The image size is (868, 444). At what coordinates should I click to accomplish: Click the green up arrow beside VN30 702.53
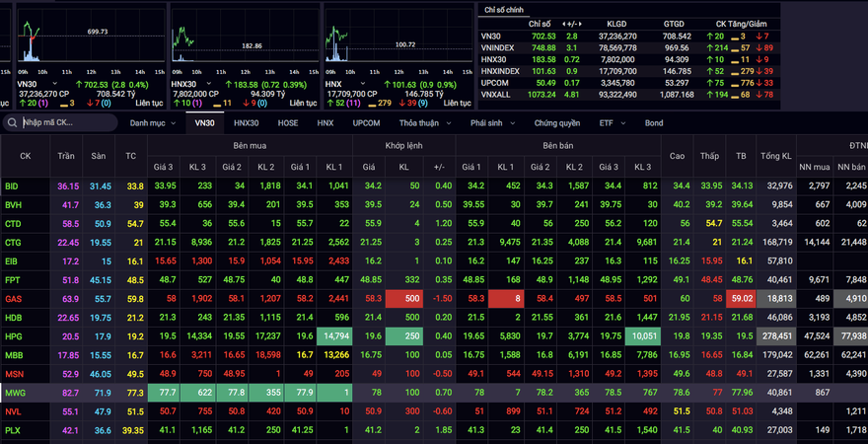click(76, 85)
